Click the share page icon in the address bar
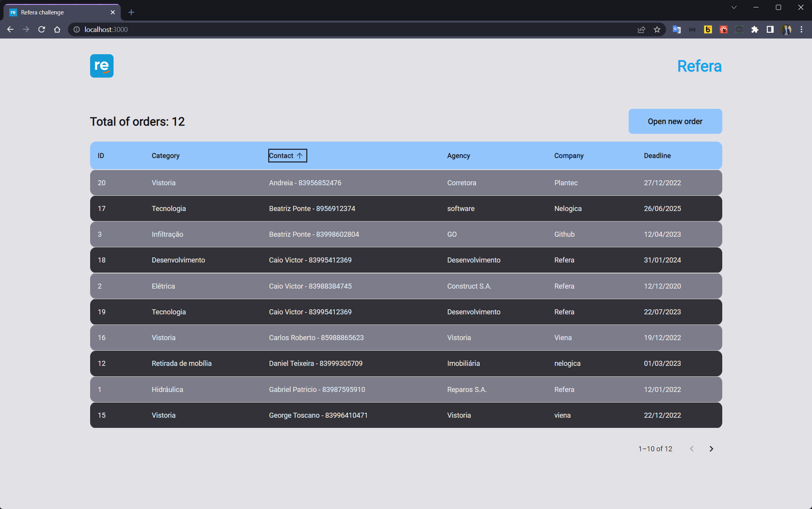The height and width of the screenshot is (509, 812). point(641,30)
